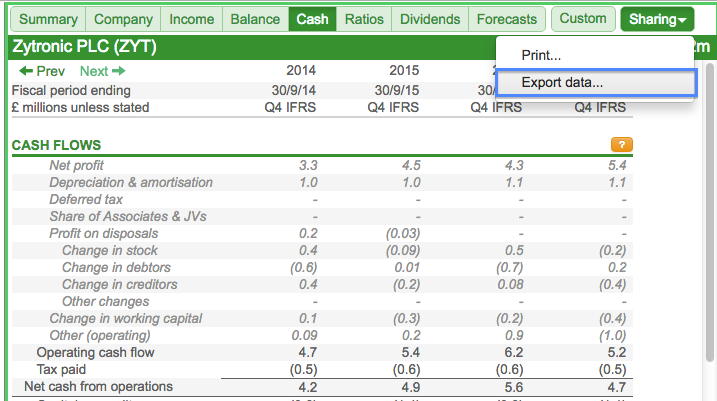Open the Custom tab button

[583, 19]
